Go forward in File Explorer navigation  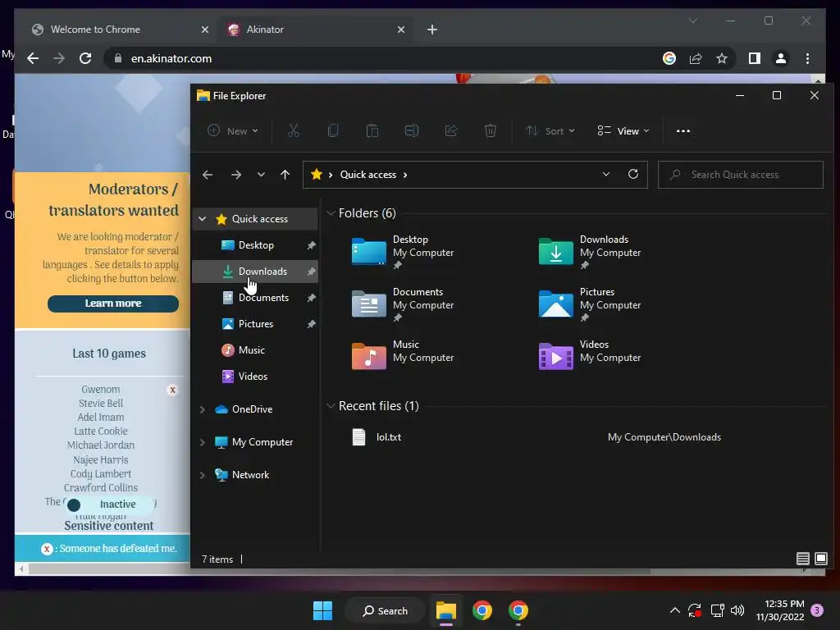tap(235, 175)
